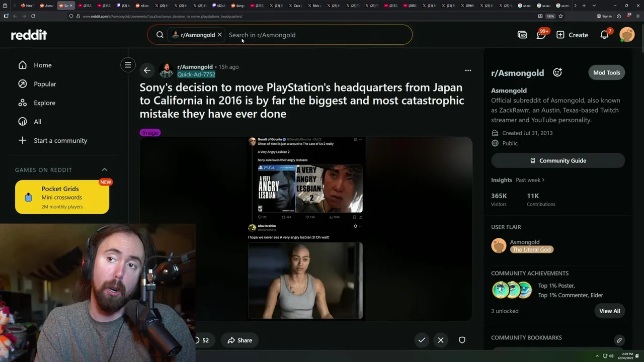The image size is (644, 362).
Task: Close the active Sony Reddit tab
Action: click(x=71, y=6)
